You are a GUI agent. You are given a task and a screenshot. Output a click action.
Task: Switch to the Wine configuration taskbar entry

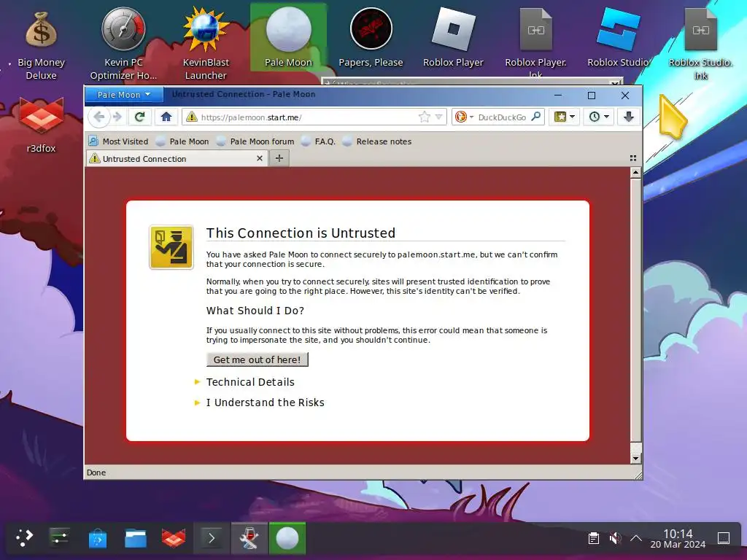pyautogui.click(x=249, y=538)
